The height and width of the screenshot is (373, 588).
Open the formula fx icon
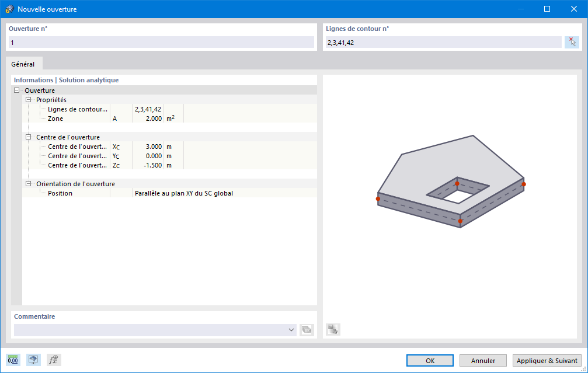[x=54, y=360]
